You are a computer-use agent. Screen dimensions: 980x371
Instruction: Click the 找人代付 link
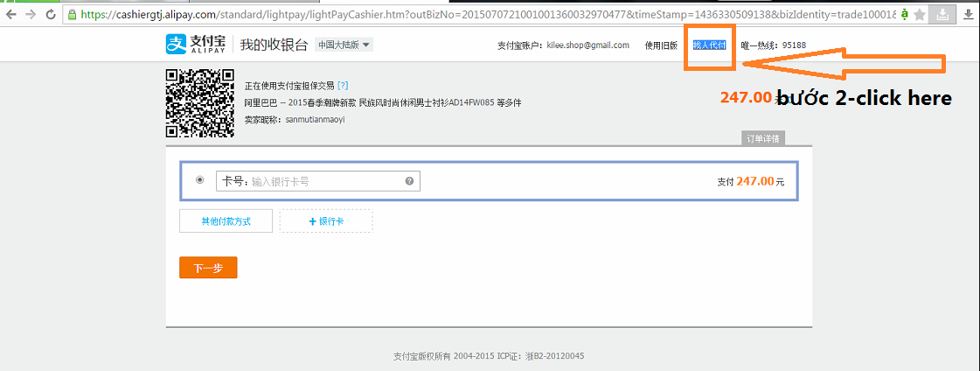(x=709, y=45)
